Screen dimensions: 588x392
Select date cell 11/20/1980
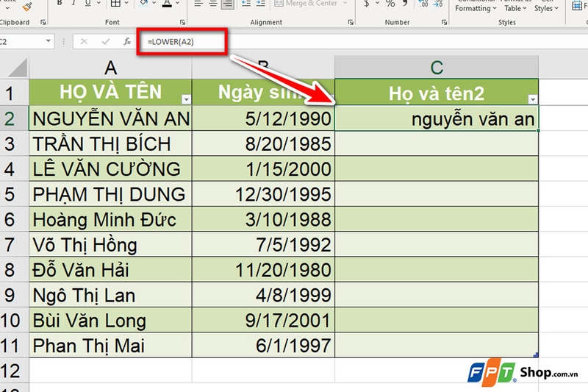[263, 270]
